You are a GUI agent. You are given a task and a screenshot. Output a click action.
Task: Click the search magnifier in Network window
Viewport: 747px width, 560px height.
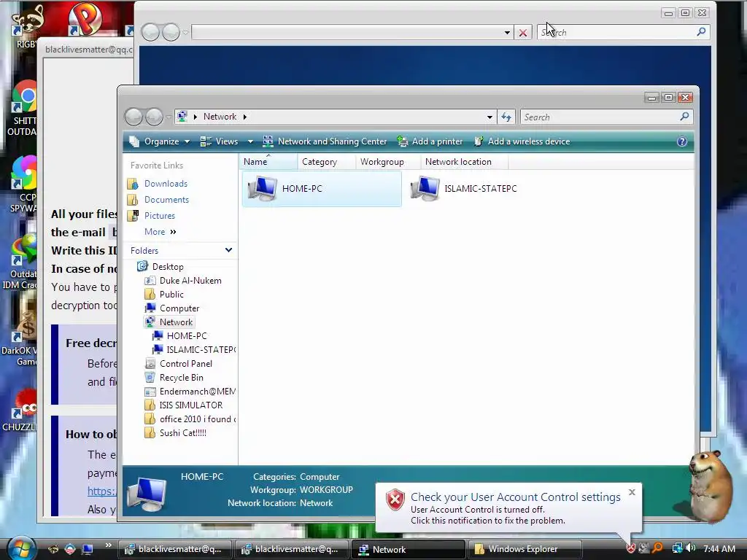(684, 116)
